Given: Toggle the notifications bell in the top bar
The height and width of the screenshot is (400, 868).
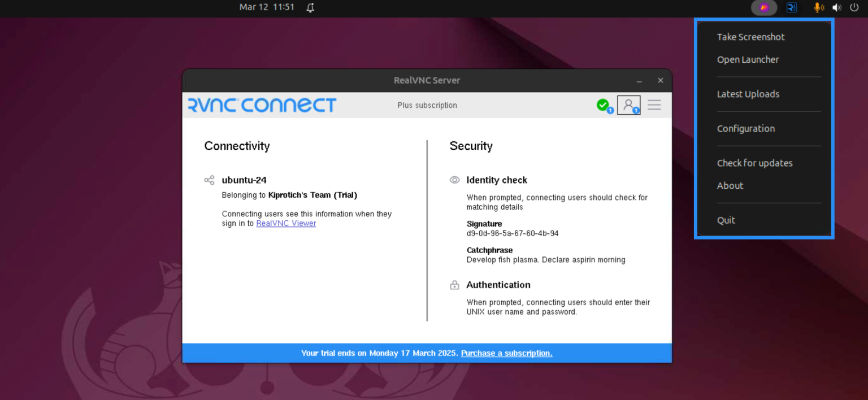Looking at the screenshot, I should (309, 7).
